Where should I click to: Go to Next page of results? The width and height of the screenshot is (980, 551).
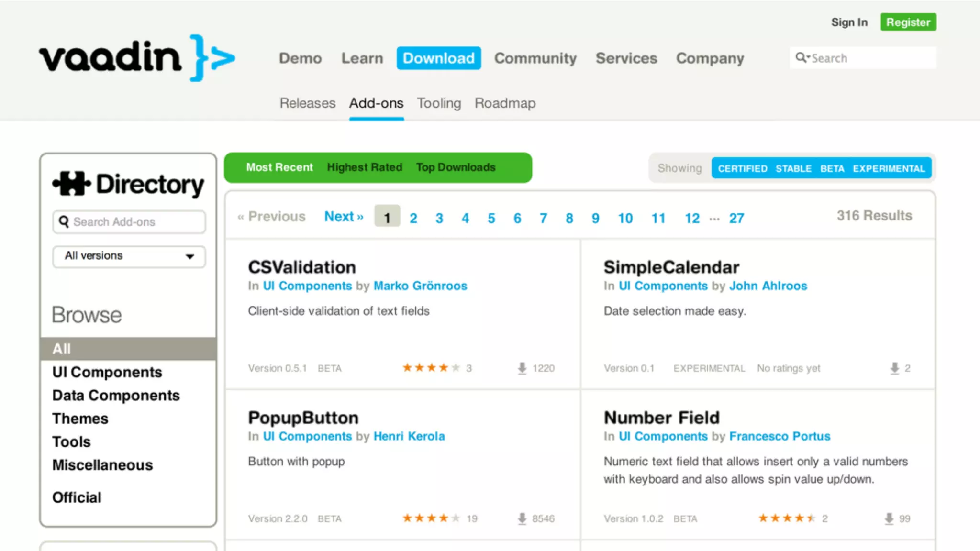[x=344, y=217]
